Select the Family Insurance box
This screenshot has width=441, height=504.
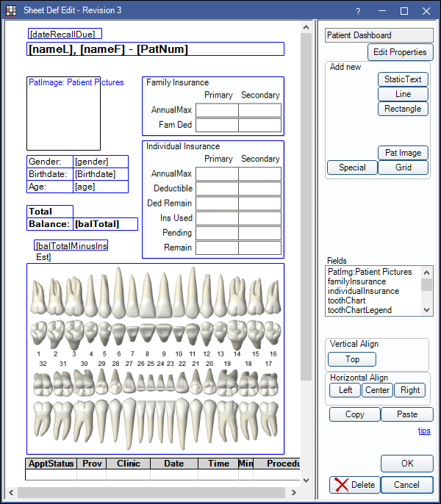tap(213, 106)
